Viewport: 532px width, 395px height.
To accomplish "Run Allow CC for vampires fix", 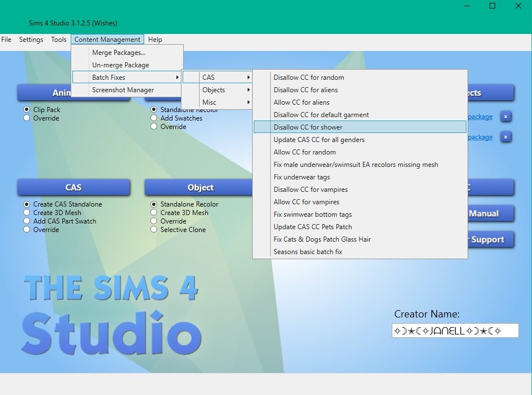I will click(x=360, y=202).
